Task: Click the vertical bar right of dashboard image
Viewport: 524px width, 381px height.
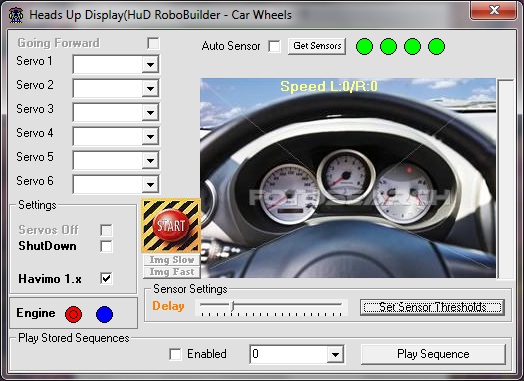Action: (506, 179)
